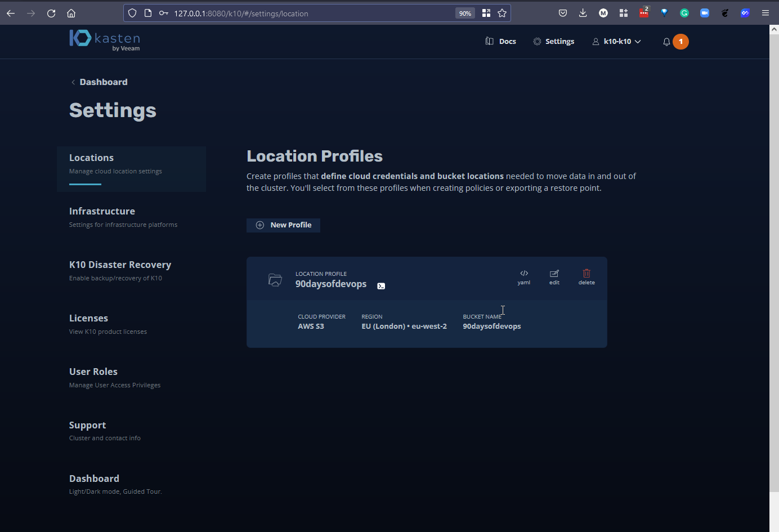The width and height of the screenshot is (779, 532).
Task: Reload the page in the browser
Action: tap(51, 13)
